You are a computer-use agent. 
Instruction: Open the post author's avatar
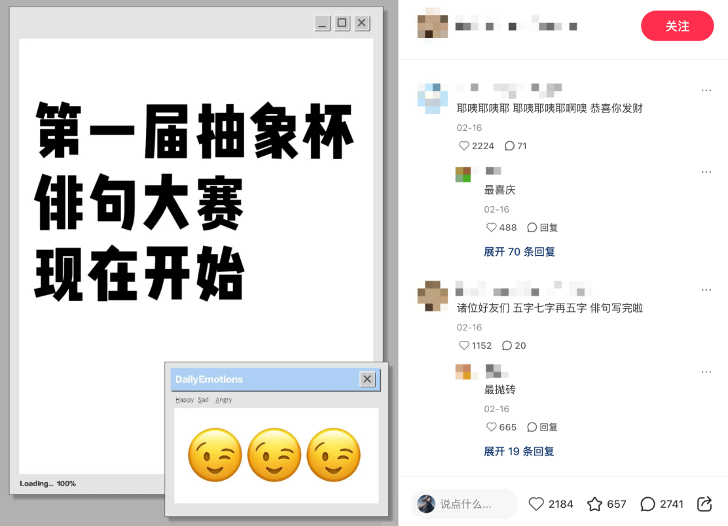[432, 26]
